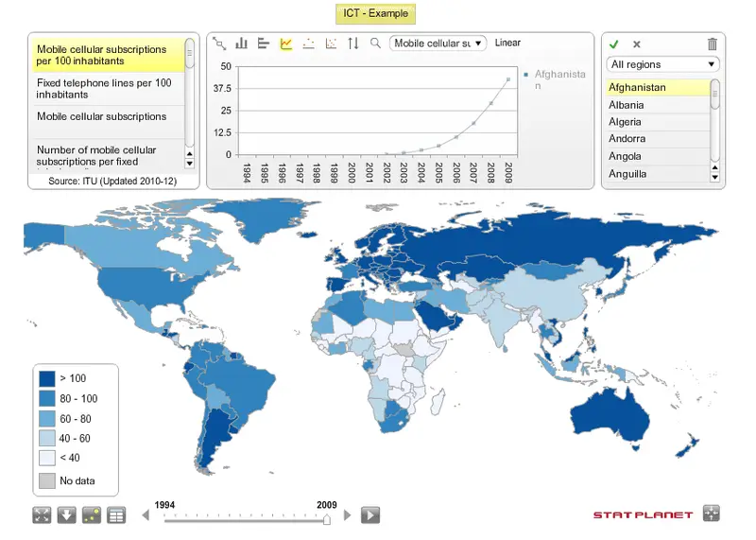Click the icon next to StatPlanet logo
756x540 pixels.
(x=712, y=513)
